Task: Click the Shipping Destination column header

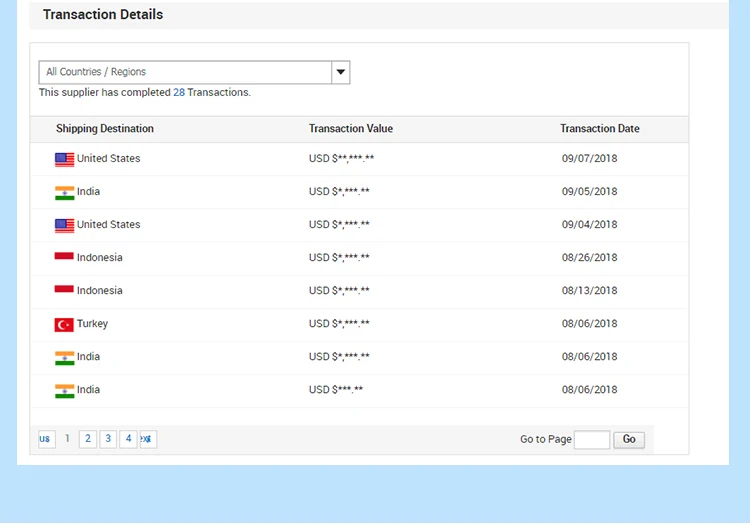Action: click(105, 129)
